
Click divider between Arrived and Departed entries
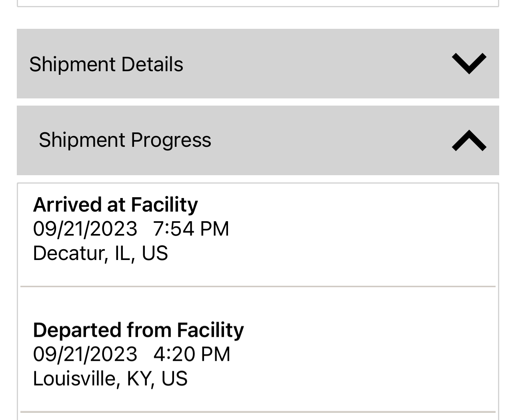pos(258,286)
